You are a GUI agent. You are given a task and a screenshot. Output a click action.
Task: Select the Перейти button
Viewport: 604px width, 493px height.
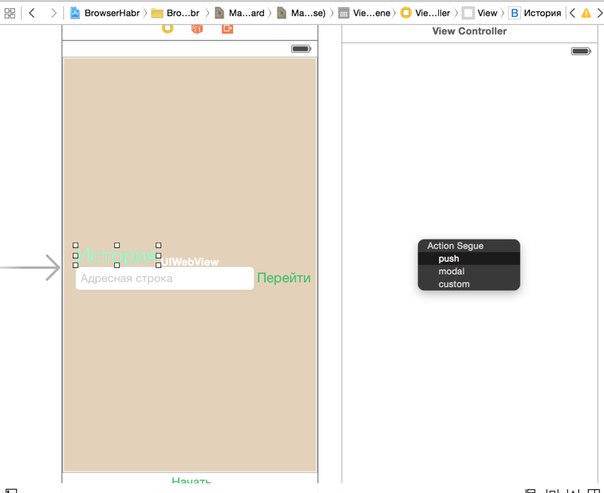pyautogui.click(x=284, y=278)
